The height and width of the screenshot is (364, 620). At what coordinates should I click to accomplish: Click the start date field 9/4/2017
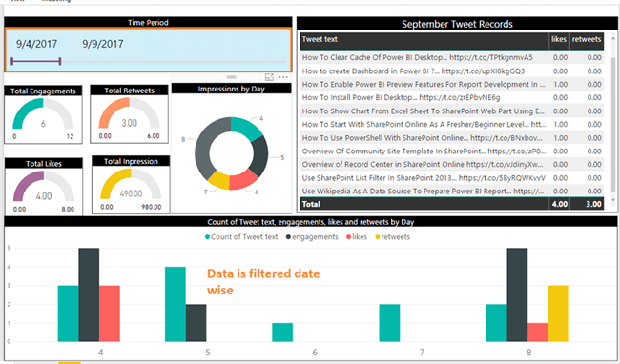(x=37, y=44)
